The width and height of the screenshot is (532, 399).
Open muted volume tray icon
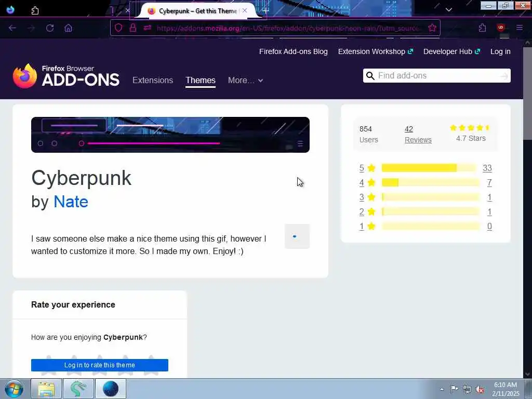(480, 390)
